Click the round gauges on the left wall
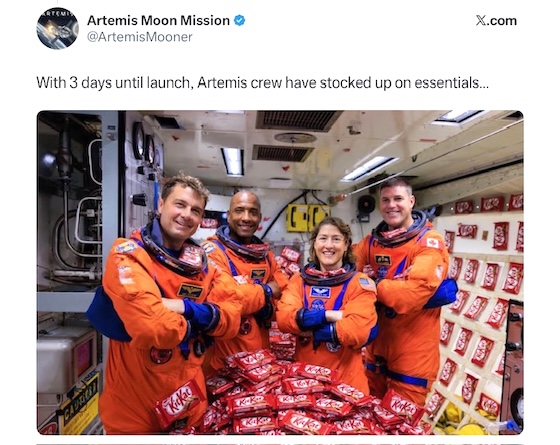560x445 pixels. coord(144,144)
